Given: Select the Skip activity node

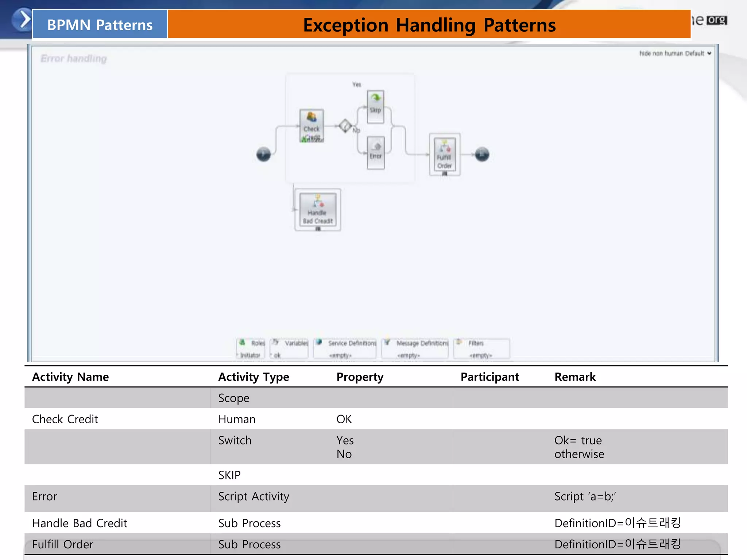Looking at the screenshot, I should tap(375, 107).
